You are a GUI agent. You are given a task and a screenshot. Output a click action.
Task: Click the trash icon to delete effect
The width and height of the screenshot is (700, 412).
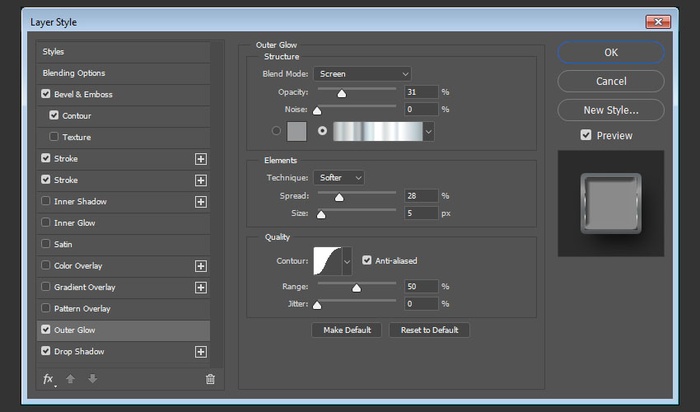point(210,379)
